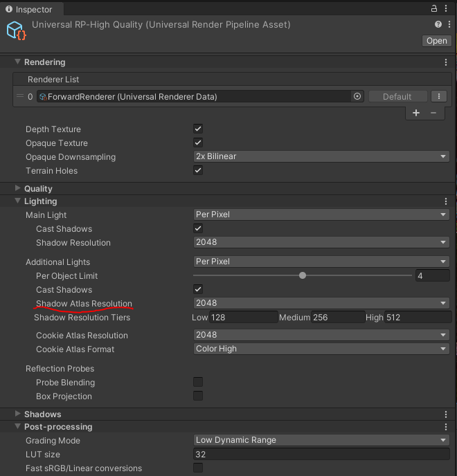Click the Universal RP-High Quality asset title
Viewport: 457px width, 476px height.
pyautogui.click(x=161, y=25)
